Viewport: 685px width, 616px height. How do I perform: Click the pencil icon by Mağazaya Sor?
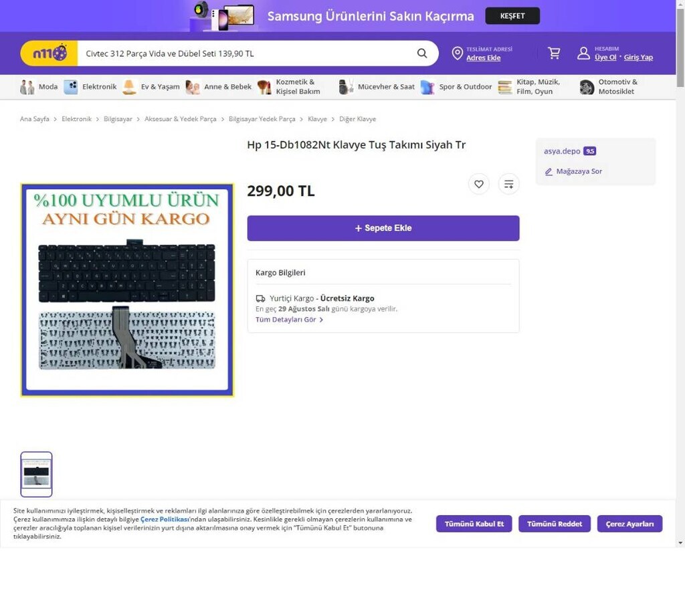point(549,172)
